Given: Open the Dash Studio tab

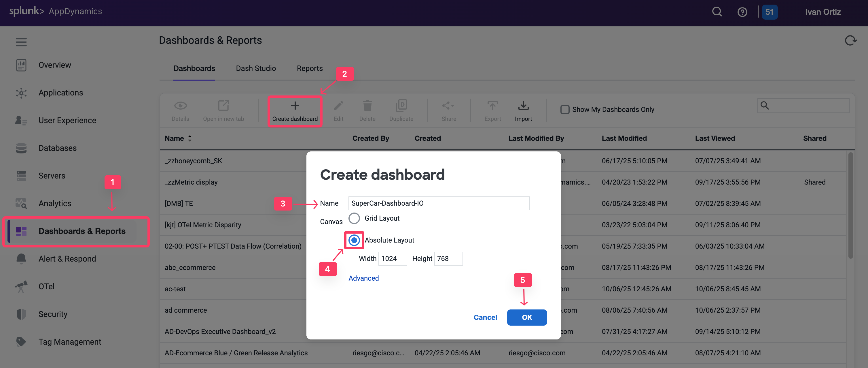Looking at the screenshot, I should point(256,68).
